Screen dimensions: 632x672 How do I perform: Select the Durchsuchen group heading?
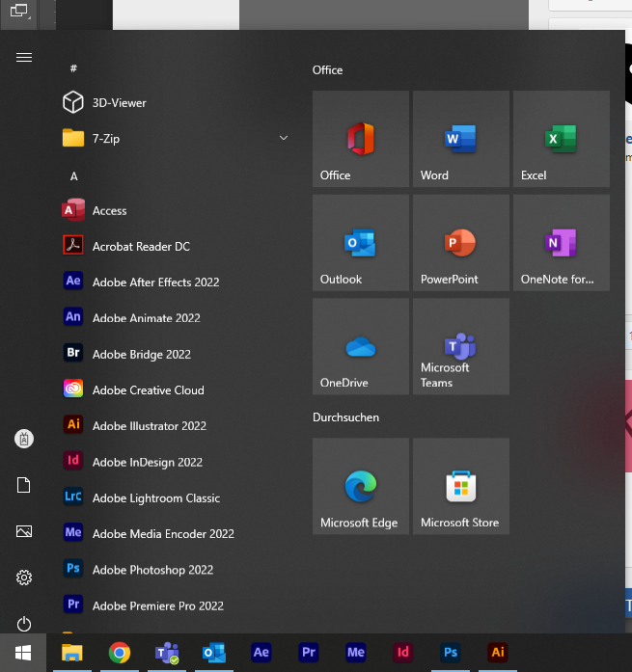pyautogui.click(x=346, y=417)
